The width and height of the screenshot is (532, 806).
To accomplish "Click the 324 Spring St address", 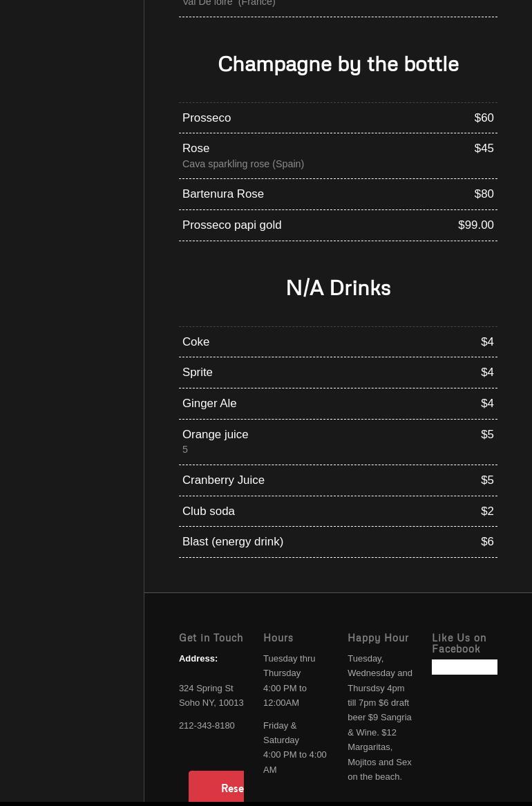I will tap(206, 688).
